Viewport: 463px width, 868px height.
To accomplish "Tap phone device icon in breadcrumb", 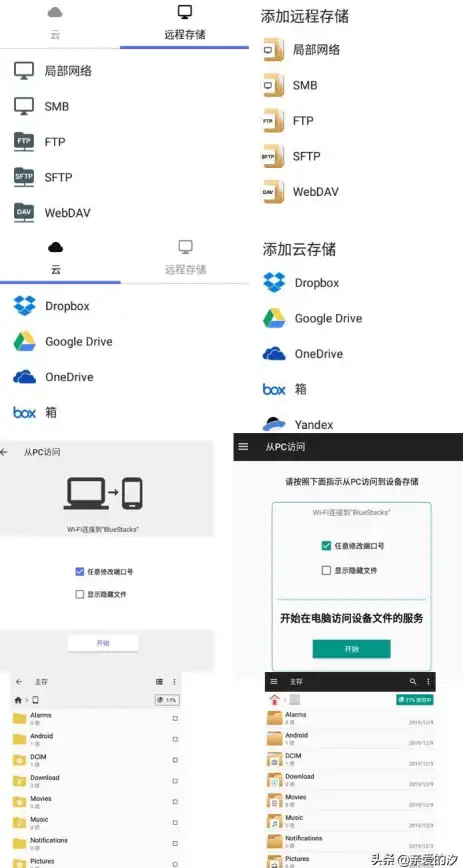I will [x=35, y=700].
